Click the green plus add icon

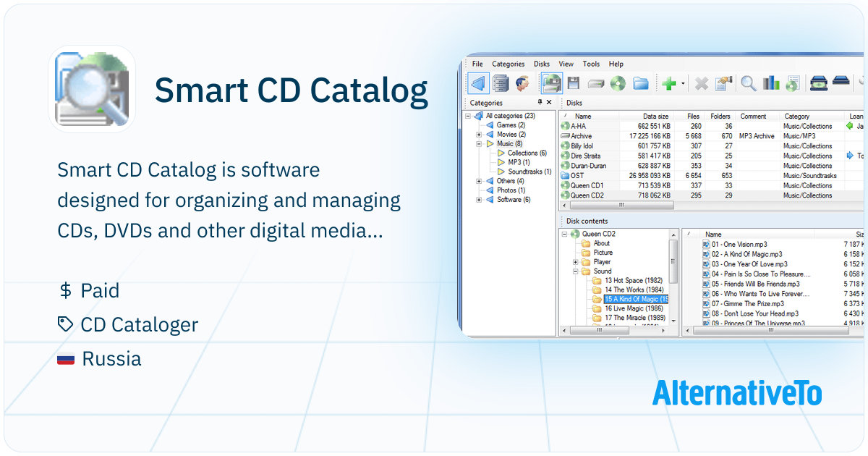670,84
